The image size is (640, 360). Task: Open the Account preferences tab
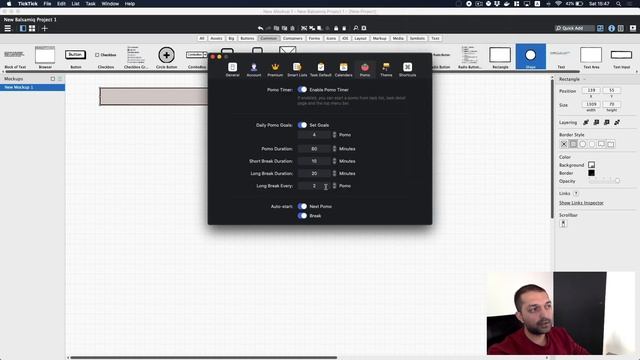253,69
